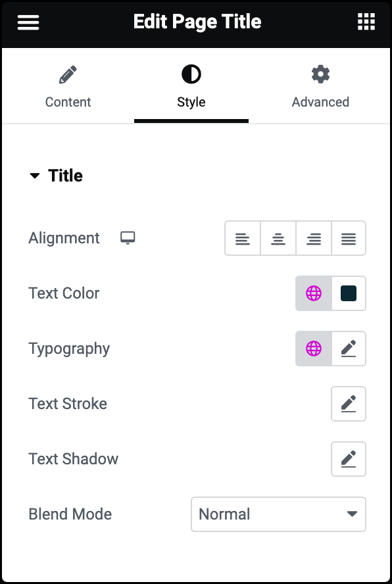
Task: Select the Style tab
Action: [x=191, y=87]
